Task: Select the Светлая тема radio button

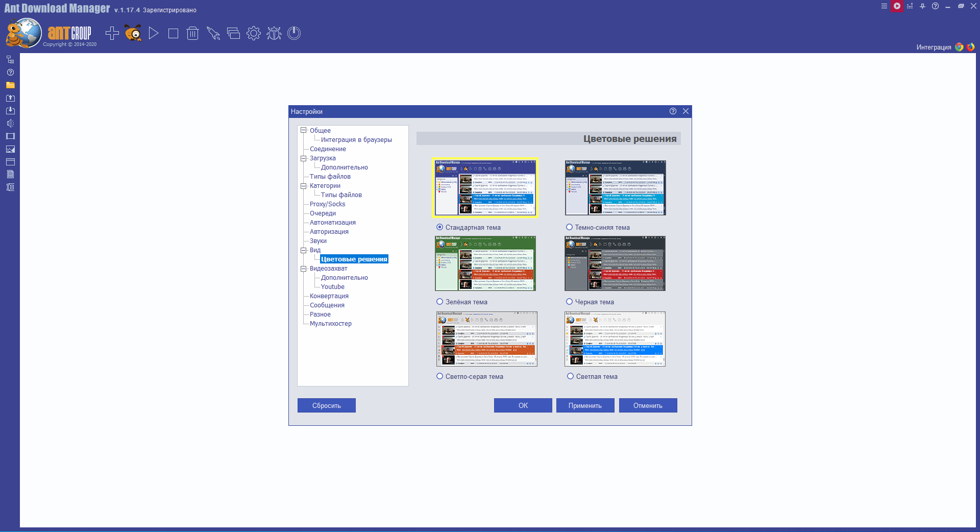Action: click(570, 376)
